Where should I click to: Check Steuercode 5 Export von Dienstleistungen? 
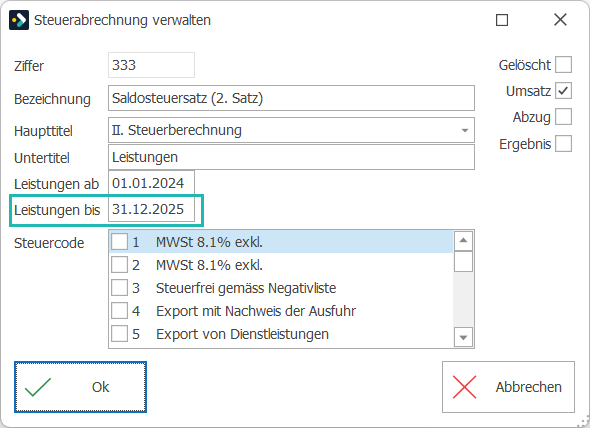pyautogui.click(x=119, y=334)
